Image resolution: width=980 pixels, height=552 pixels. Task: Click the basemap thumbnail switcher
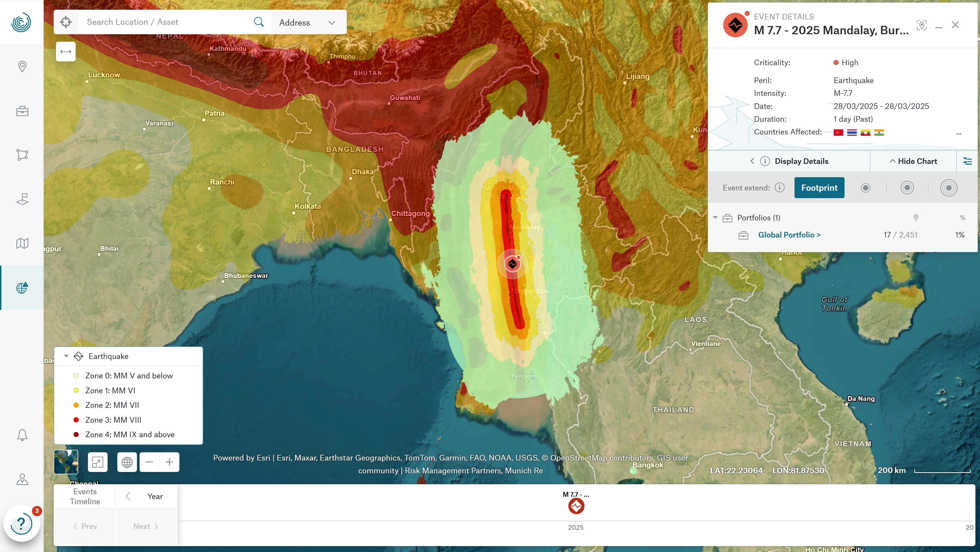coord(66,462)
